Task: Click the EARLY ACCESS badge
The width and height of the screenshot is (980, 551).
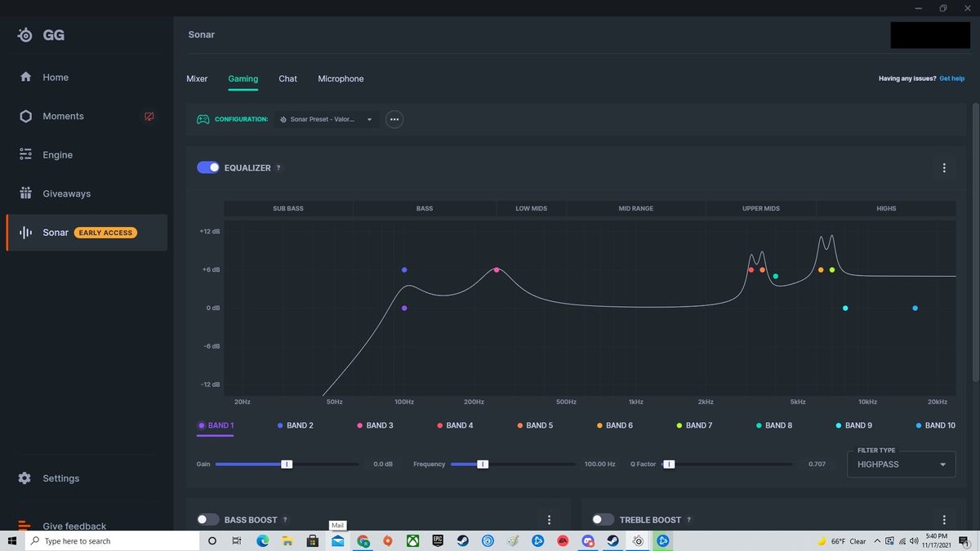Action: pos(105,233)
